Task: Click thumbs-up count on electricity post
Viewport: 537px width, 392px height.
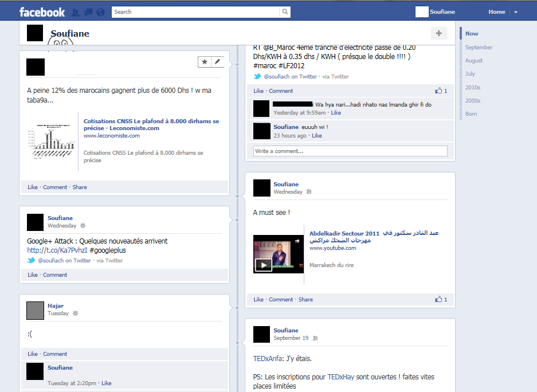Action: coord(441,91)
